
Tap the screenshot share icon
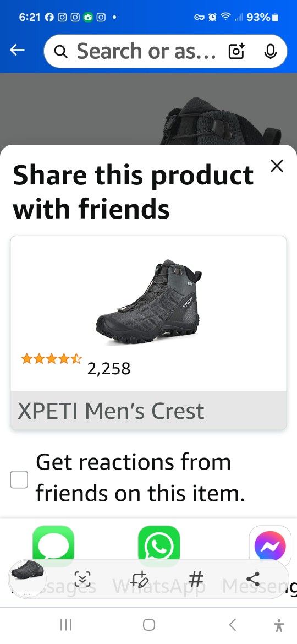tap(253, 578)
